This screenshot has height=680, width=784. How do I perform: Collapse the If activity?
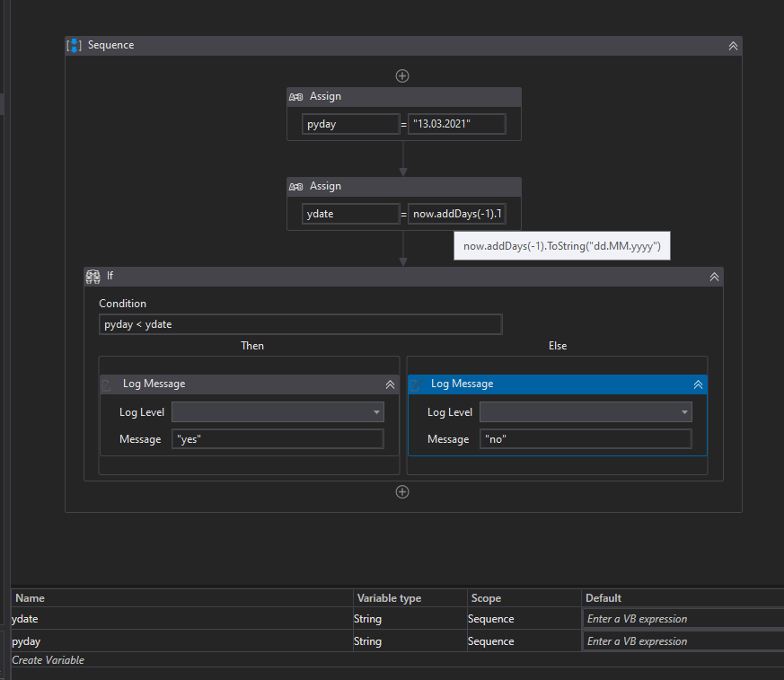tap(714, 277)
